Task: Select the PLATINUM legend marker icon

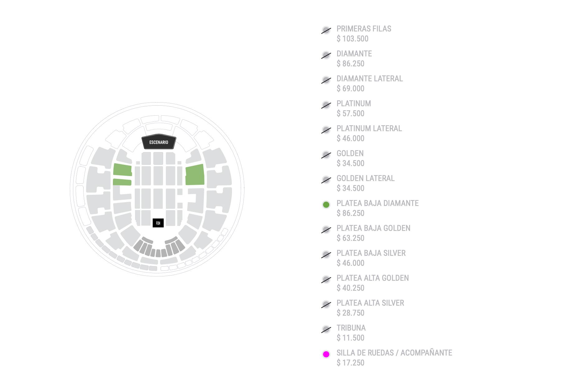Action: (326, 105)
